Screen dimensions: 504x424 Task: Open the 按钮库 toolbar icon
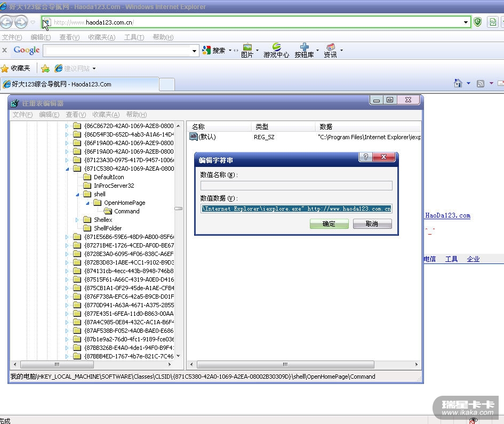(304, 51)
